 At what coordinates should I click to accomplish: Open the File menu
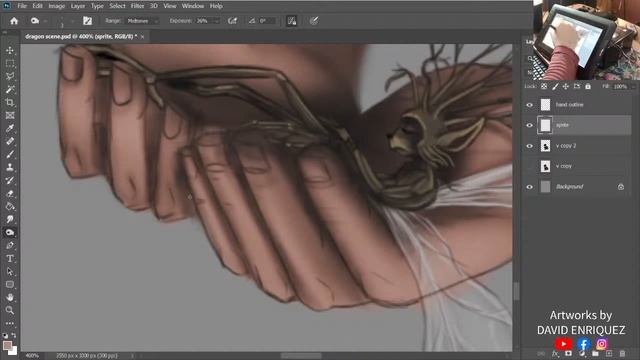pyautogui.click(x=22, y=6)
